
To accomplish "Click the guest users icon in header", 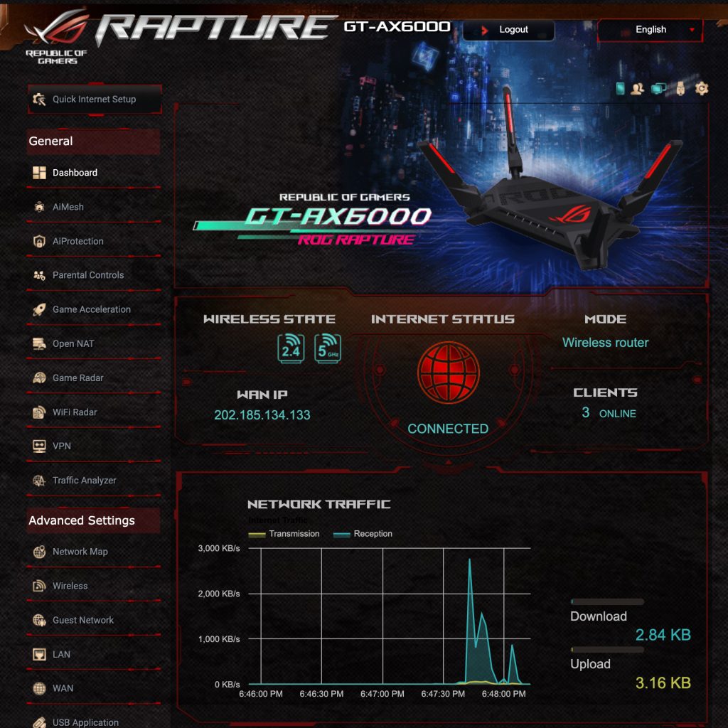I will (637, 88).
